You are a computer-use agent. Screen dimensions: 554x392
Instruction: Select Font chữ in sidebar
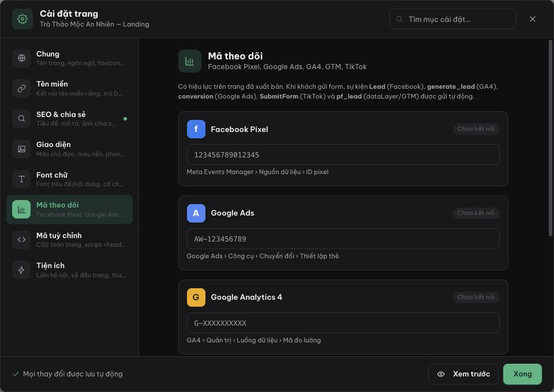[70, 179]
